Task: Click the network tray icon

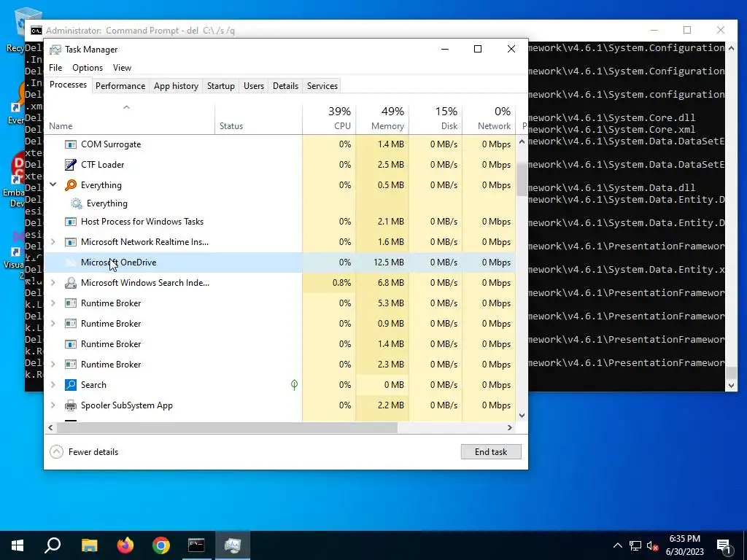Action: click(635, 545)
